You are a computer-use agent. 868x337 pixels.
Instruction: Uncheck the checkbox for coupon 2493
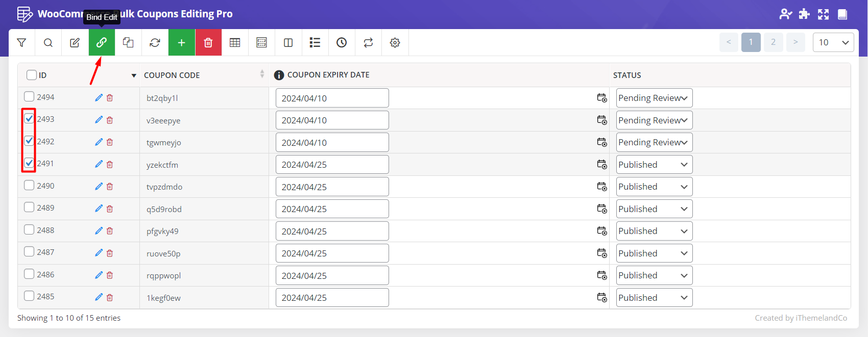(x=29, y=119)
